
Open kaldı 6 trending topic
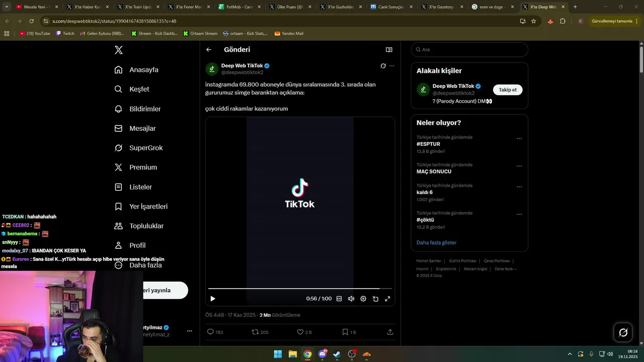tap(425, 193)
